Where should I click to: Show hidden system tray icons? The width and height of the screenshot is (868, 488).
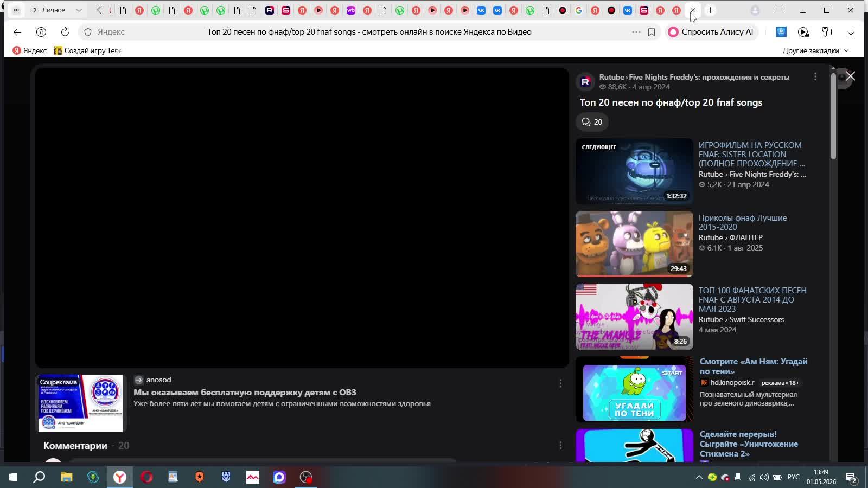(x=699, y=477)
